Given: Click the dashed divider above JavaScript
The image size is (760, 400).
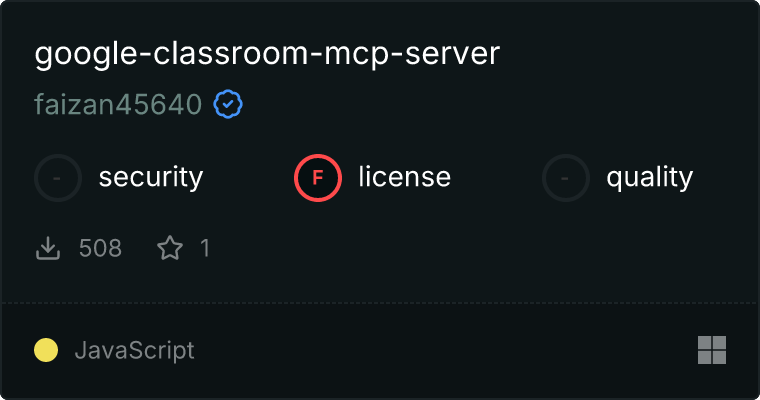Looking at the screenshot, I should click(380, 303).
